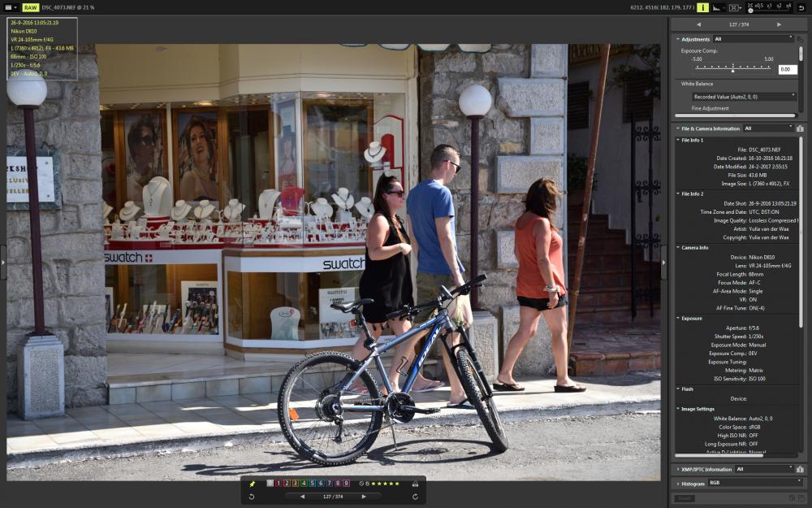Collapse the Camera Info group
This screenshot has width=812, height=508.
coord(678,248)
